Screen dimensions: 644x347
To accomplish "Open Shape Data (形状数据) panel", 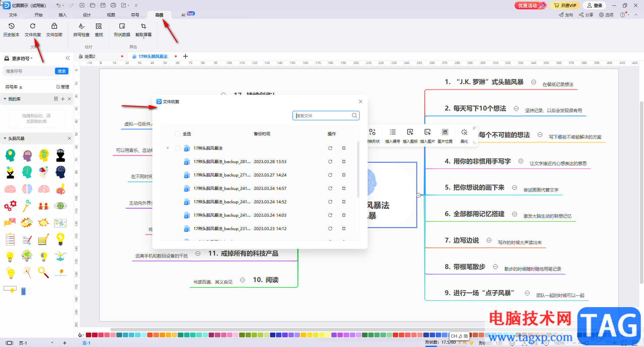I will tap(122, 29).
